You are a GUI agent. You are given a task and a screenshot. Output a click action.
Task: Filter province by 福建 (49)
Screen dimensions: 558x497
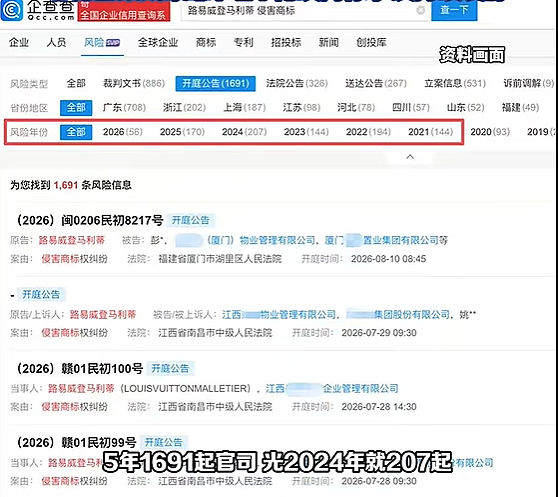tap(520, 107)
